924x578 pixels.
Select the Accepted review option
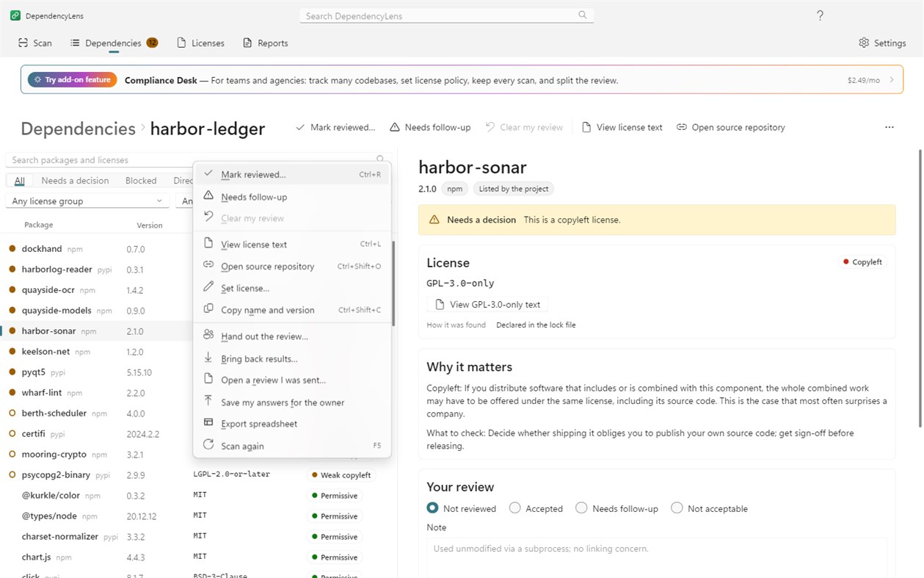(x=515, y=508)
